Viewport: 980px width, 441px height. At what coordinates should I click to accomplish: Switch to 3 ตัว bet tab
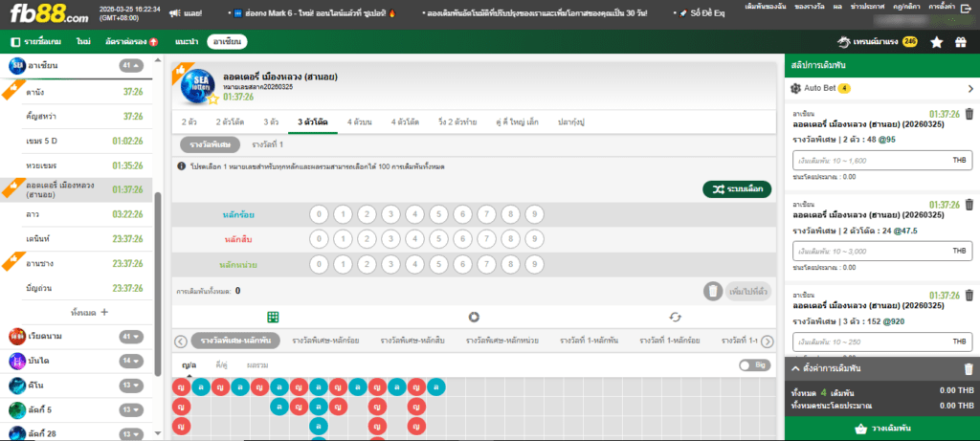[x=271, y=122]
